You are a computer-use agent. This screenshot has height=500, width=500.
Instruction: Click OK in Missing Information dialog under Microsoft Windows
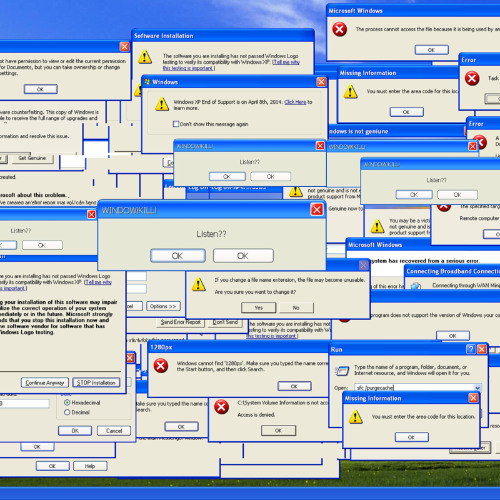pyautogui.click(x=407, y=112)
